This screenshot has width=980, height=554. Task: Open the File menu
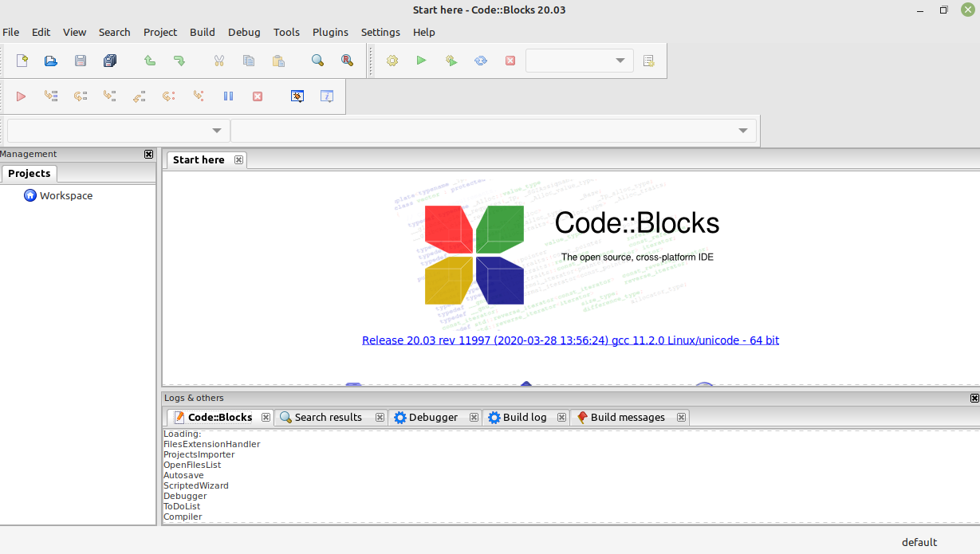click(11, 32)
